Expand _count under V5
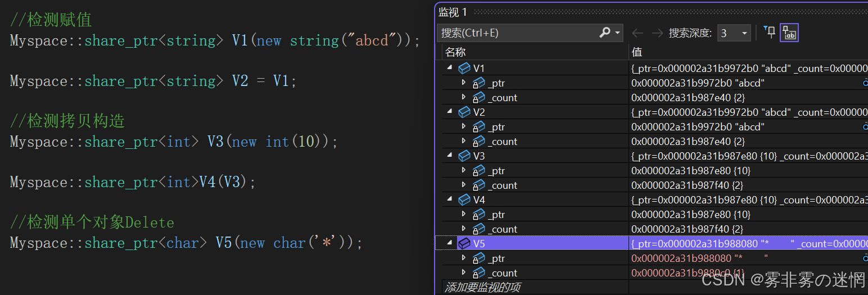868x295 pixels. click(464, 272)
